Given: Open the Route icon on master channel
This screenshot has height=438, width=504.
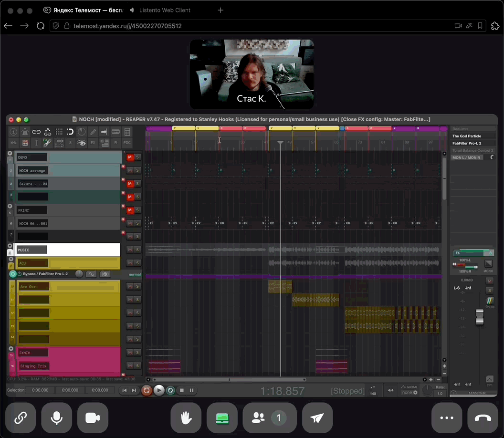Looking at the screenshot, I should pyautogui.click(x=490, y=301).
